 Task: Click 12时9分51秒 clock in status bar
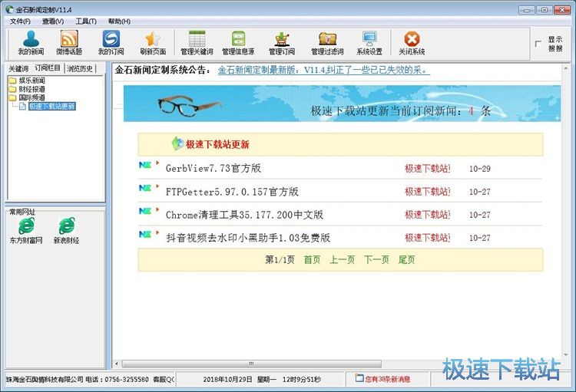coord(302,379)
